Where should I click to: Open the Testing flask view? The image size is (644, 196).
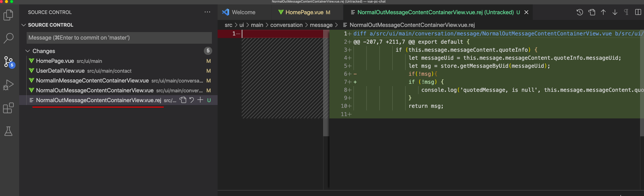(x=8, y=131)
